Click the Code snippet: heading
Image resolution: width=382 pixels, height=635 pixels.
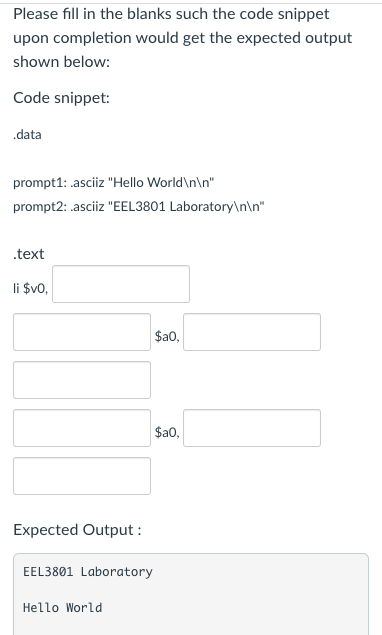pyautogui.click(x=62, y=98)
